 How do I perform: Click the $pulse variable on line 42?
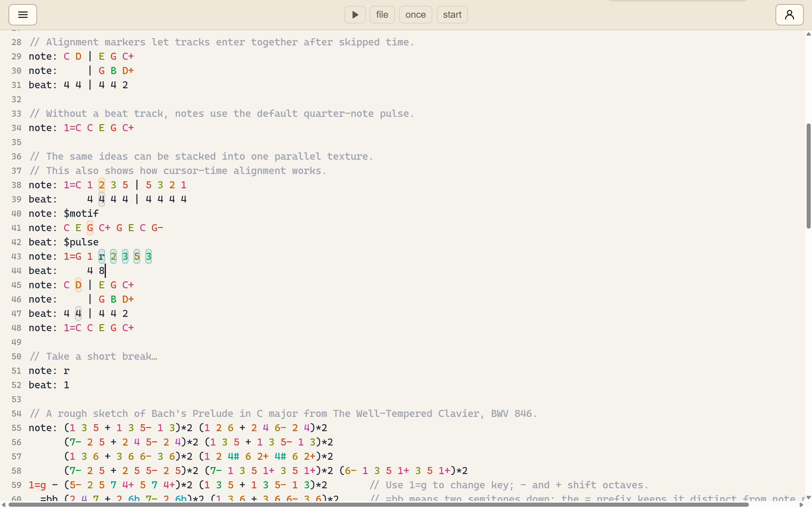click(81, 242)
